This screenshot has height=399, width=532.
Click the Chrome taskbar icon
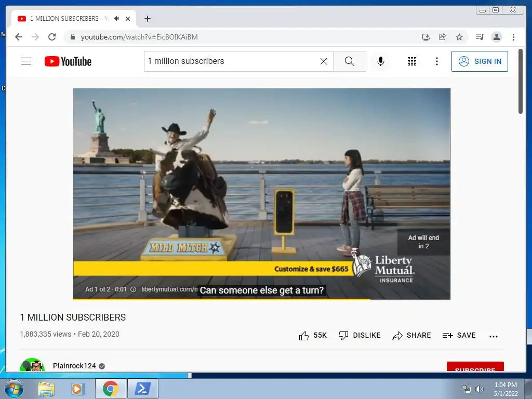pos(110,389)
